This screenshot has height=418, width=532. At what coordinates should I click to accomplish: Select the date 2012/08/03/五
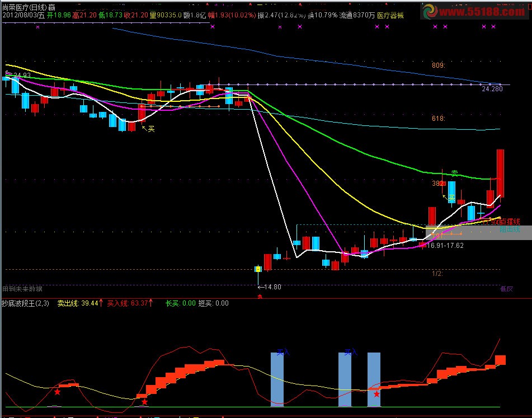click(x=23, y=16)
